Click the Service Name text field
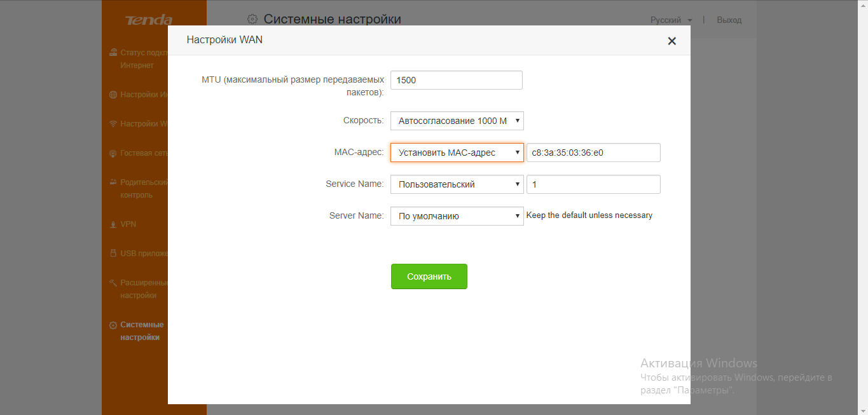This screenshot has height=415, width=868. 593,184
